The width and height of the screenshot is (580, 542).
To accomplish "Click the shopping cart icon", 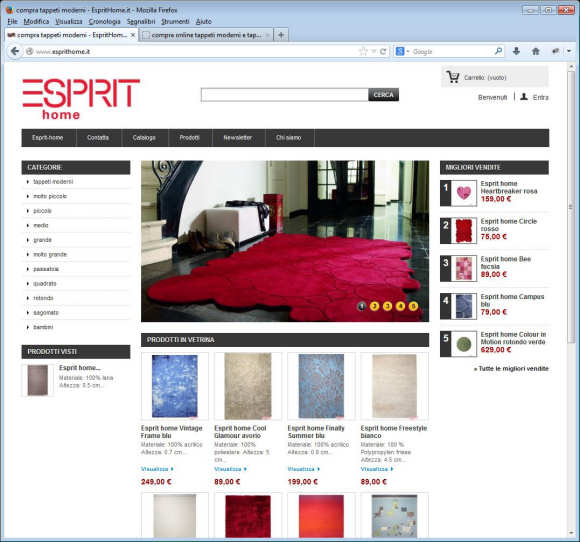I will (x=452, y=77).
